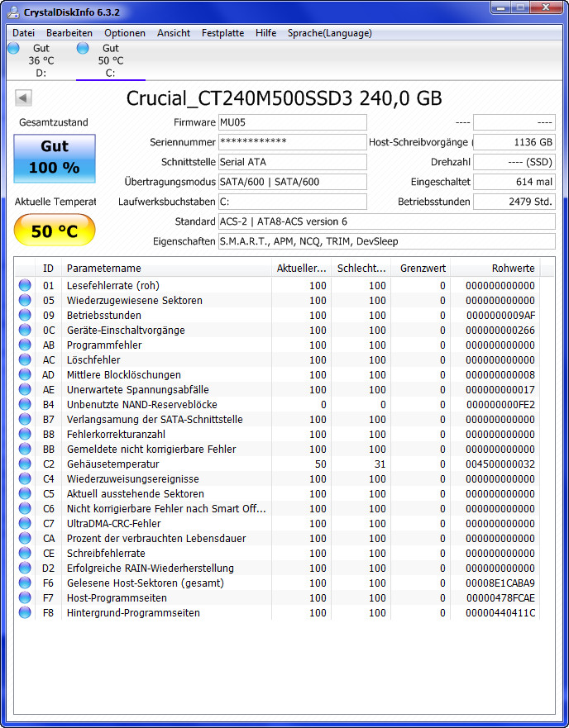Click the ID column header
This screenshot has height=728, width=569.
[48, 269]
